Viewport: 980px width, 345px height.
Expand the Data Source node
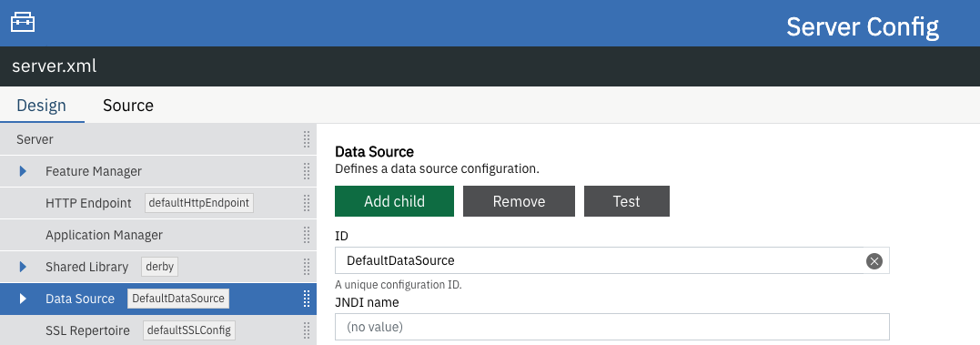pyautogui.click(x=23, y=299)
